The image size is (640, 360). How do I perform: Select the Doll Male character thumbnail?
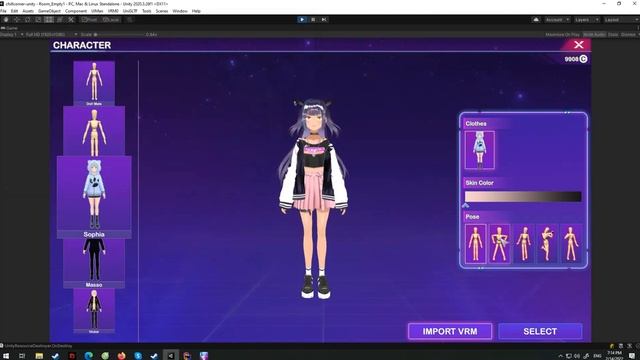tap(94, 83)
